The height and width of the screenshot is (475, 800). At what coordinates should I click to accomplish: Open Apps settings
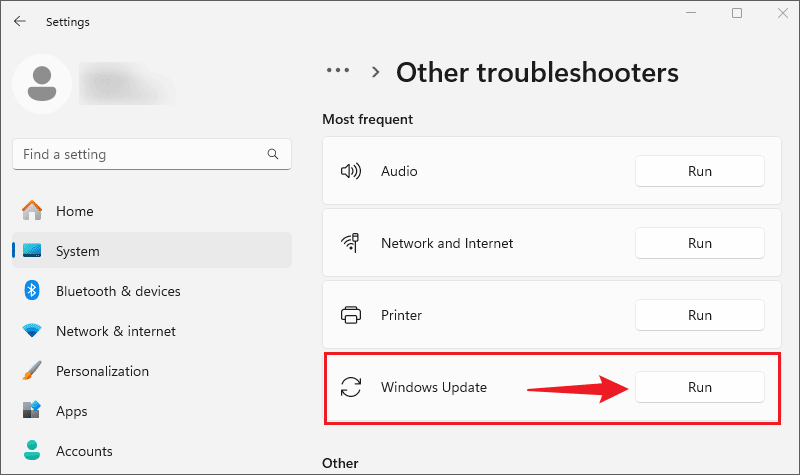click(x=152, y=411)
